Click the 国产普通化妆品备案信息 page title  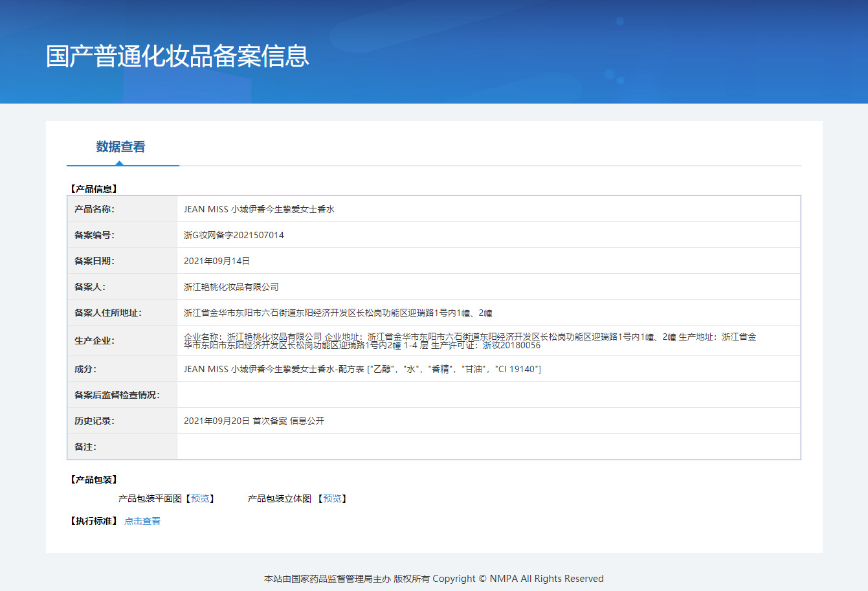click(178, 56)
